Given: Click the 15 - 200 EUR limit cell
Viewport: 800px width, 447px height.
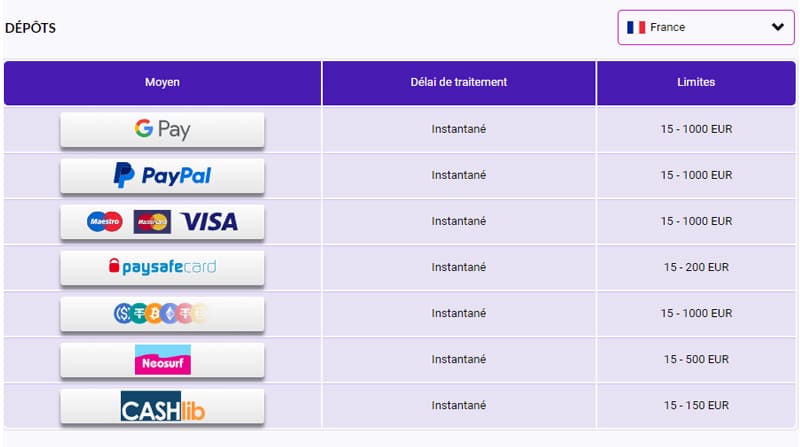Looking at the screenshot, I should [x=696, y=267].
